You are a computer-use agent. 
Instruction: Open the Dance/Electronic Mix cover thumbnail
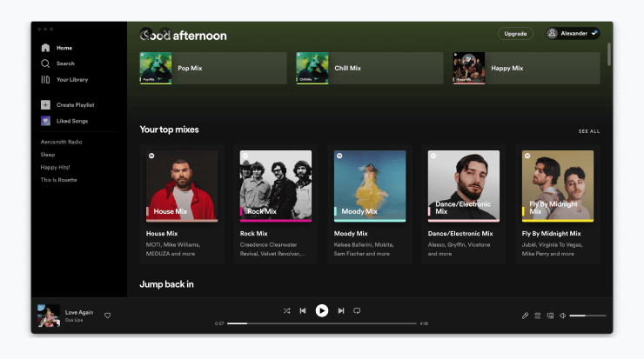(464, 186)
